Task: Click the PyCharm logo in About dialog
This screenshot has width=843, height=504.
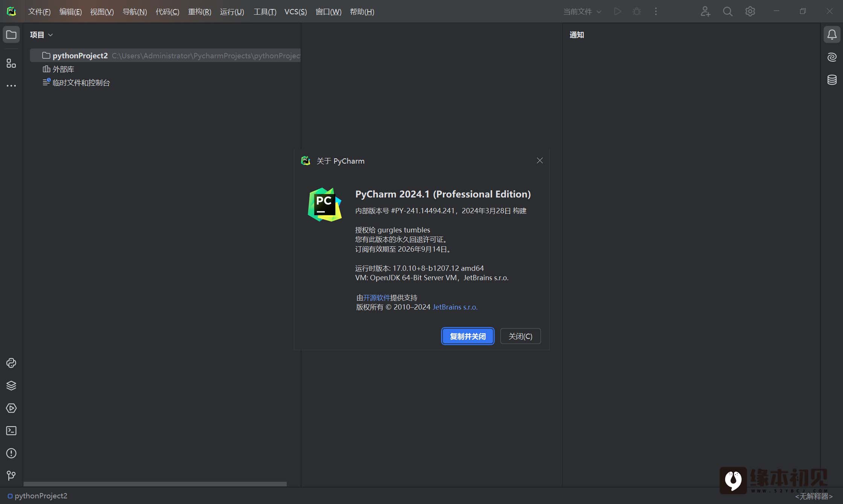Action: tap(325, 205)
